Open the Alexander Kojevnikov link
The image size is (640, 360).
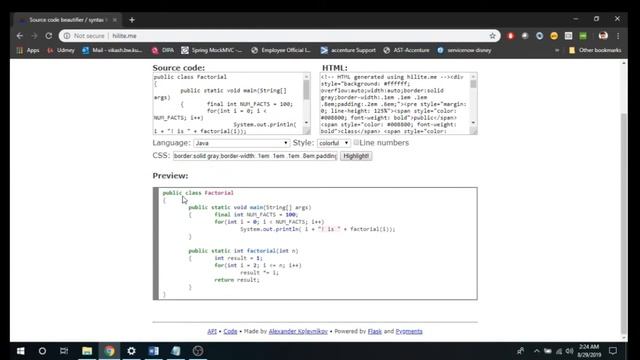click(298, 331)
